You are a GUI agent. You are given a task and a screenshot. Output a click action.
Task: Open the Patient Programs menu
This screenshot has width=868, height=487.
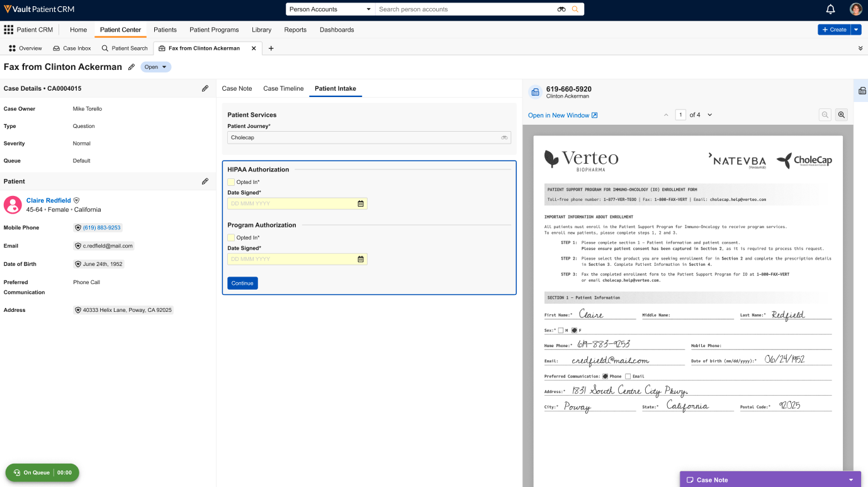click(214, 30)
